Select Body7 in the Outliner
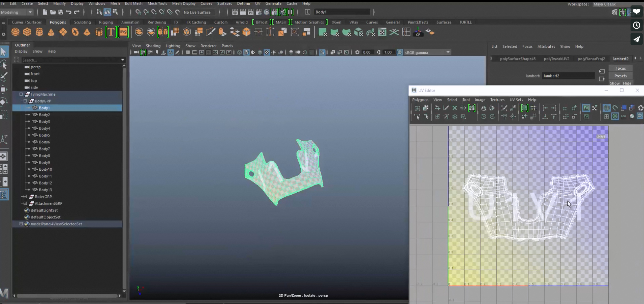 pyautogui.click(x=44, y=149)
